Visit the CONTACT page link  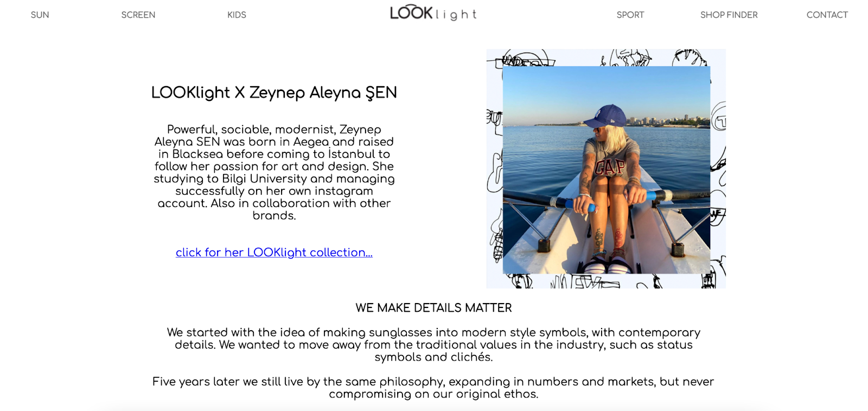pyautogui.click(x=827, y=15)
